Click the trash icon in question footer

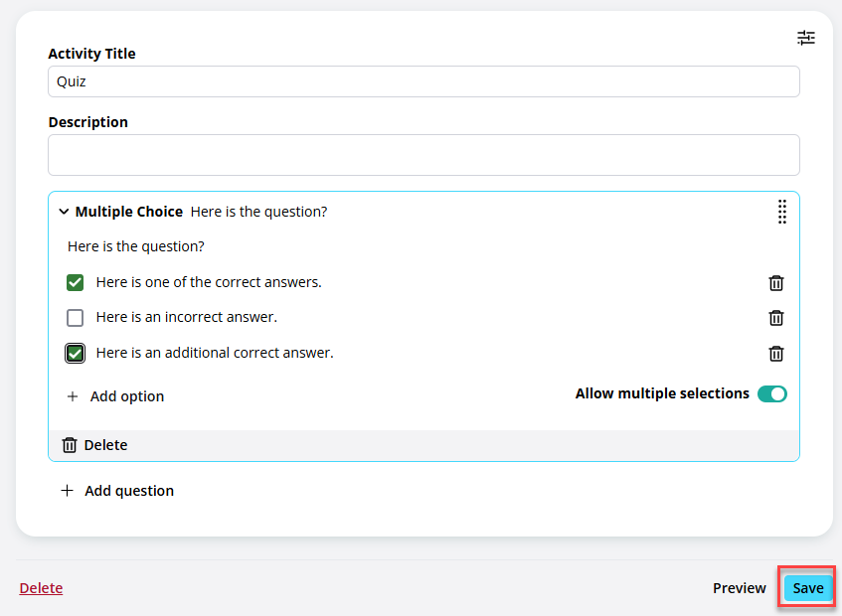pos(70,445)
